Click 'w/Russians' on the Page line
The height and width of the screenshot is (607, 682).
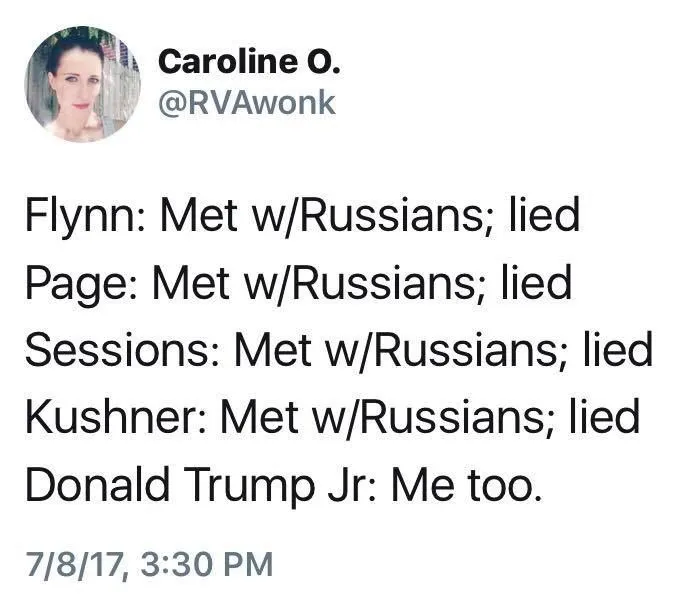click(x=358, y=285)
